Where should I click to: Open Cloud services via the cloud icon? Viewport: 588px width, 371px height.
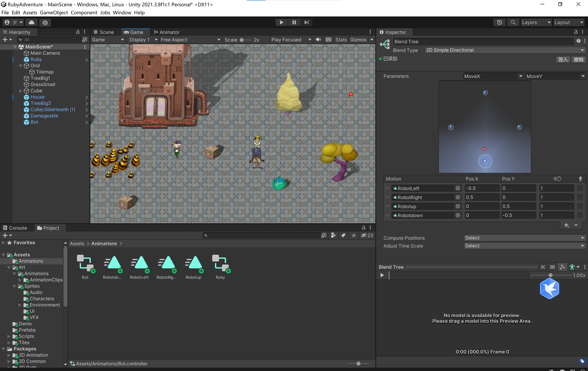coord(32,23)
